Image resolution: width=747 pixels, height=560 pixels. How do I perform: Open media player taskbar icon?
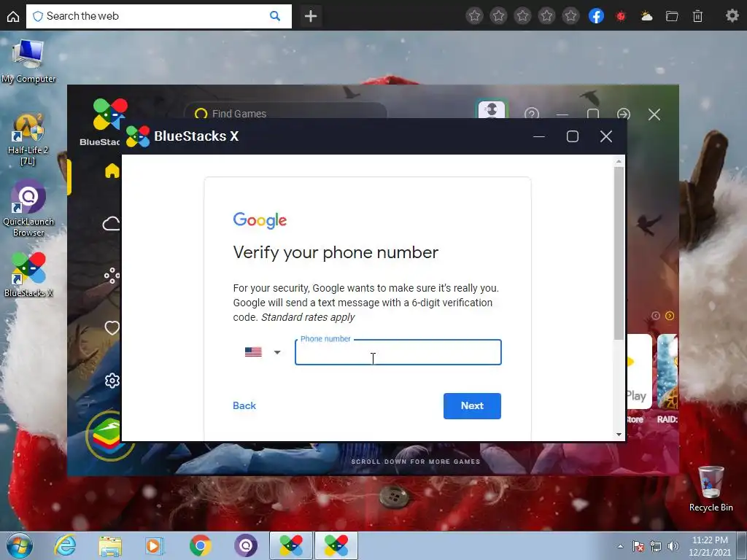coord(155,545)
